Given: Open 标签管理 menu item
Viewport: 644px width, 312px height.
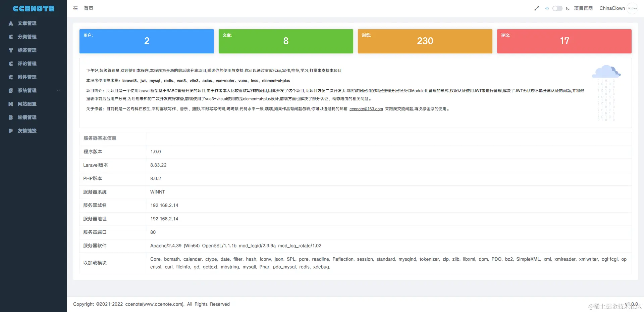Looking at the screenshot, I should point(34,50).
